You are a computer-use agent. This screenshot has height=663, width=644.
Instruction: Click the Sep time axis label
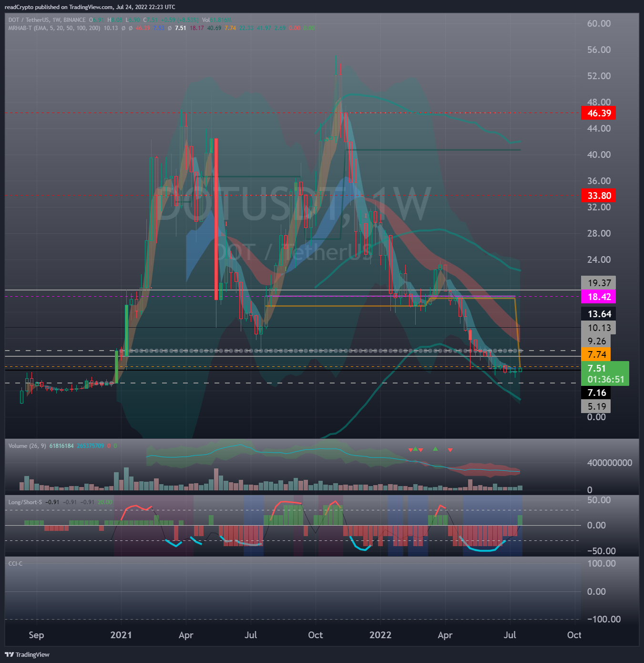[x=36, y=635]
